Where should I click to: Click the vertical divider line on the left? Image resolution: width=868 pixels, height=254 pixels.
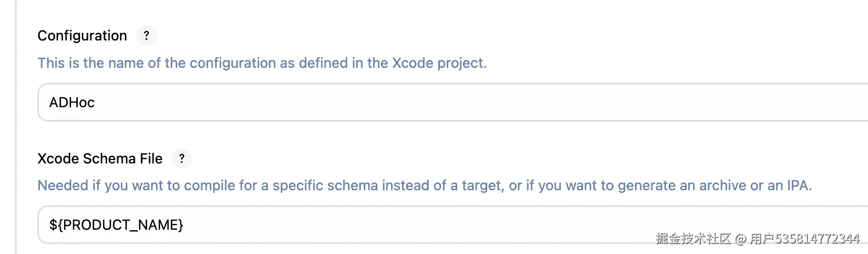tap(16, 126)
